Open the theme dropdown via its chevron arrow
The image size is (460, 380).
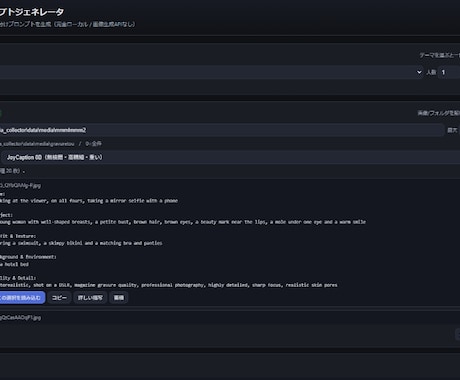click(x=419, y=72)
